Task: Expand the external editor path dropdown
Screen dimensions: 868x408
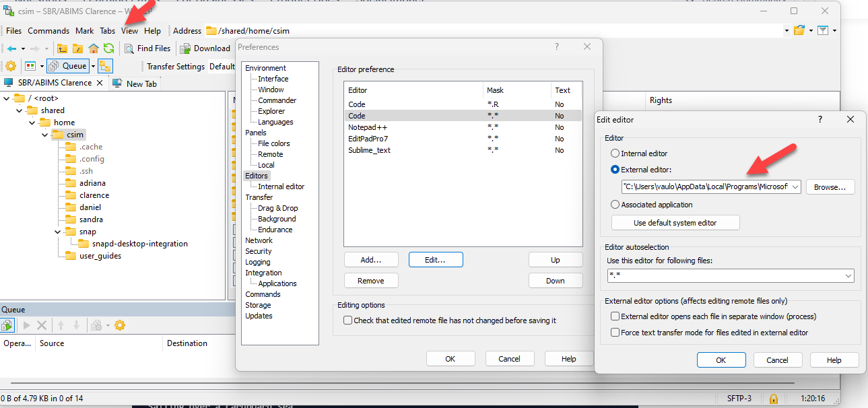Action: [x=795, y=186]
